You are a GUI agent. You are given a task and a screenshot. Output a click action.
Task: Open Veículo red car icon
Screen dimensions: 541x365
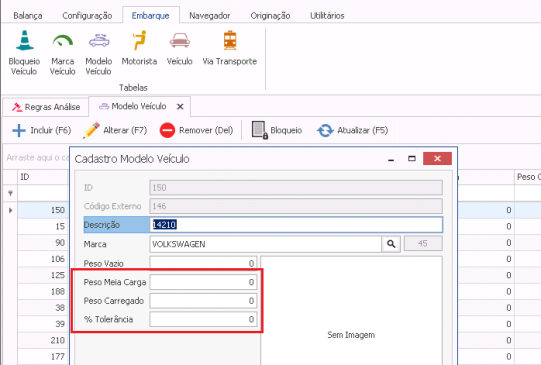[x=179, y=40]
